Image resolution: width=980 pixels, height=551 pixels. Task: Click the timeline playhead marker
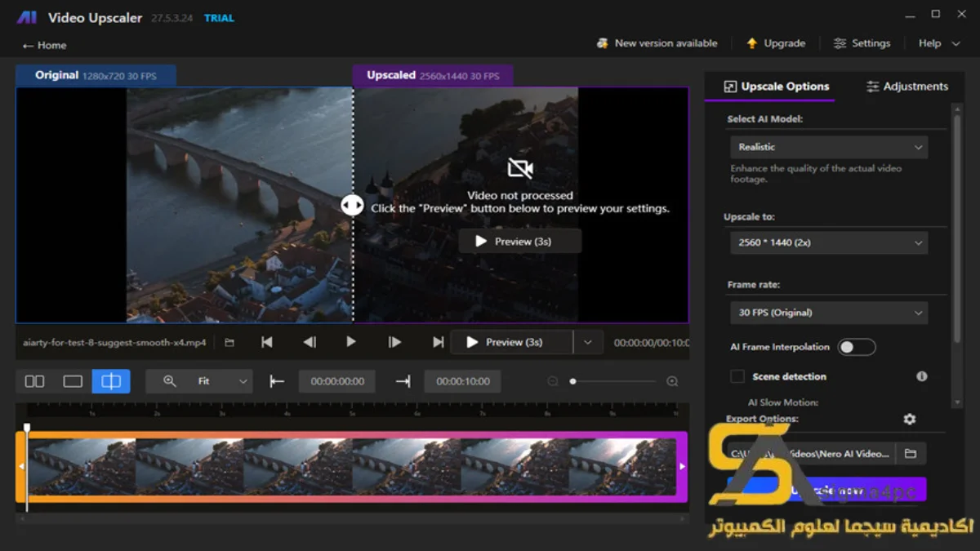click(x=27, y=428)
